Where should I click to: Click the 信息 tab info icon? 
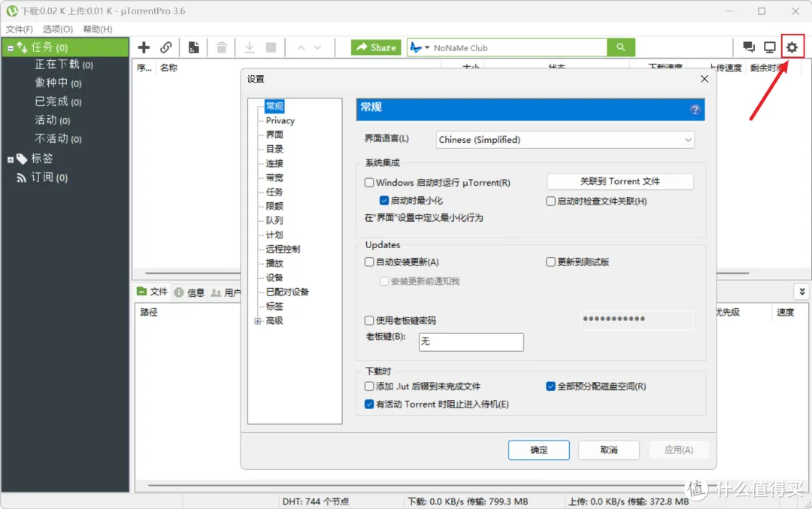[179, 292]
